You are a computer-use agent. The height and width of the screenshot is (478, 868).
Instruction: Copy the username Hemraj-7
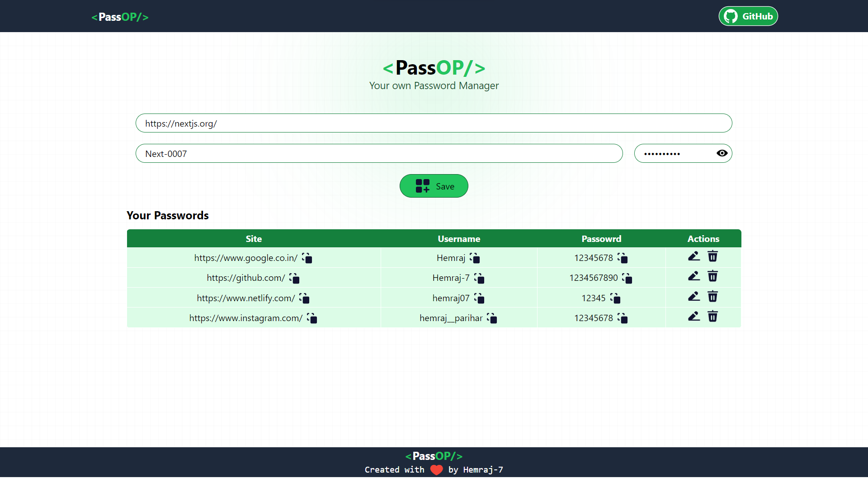tap(479, 278)
